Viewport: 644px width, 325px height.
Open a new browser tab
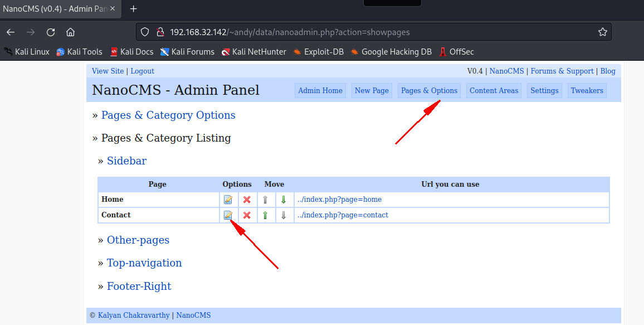(133, 8)
